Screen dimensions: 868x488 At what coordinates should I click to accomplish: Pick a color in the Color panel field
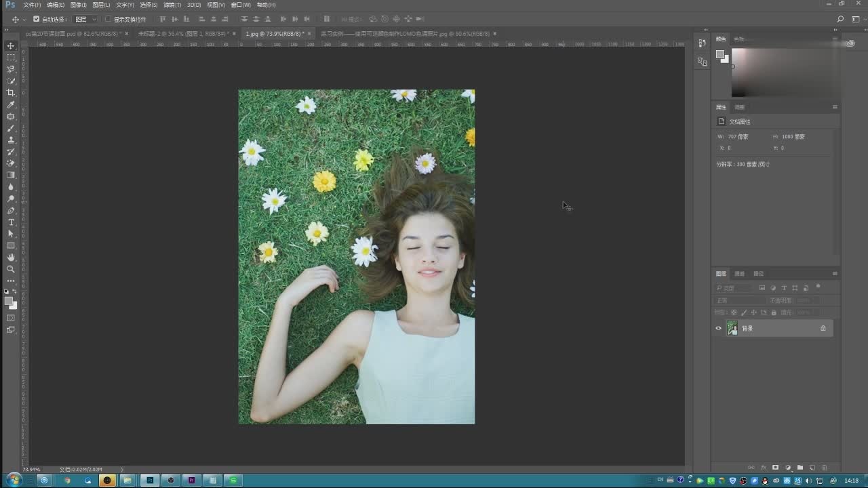click(787, 73)
